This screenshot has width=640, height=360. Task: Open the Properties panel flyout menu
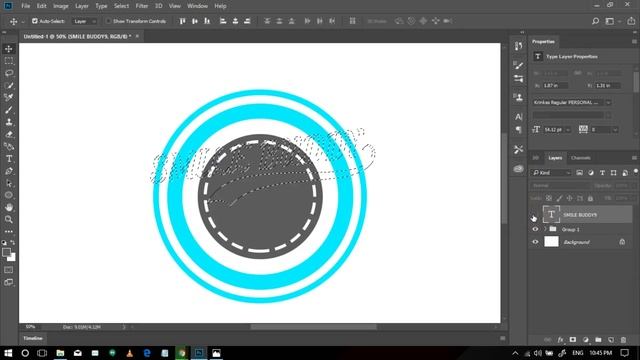click(634, 42)
